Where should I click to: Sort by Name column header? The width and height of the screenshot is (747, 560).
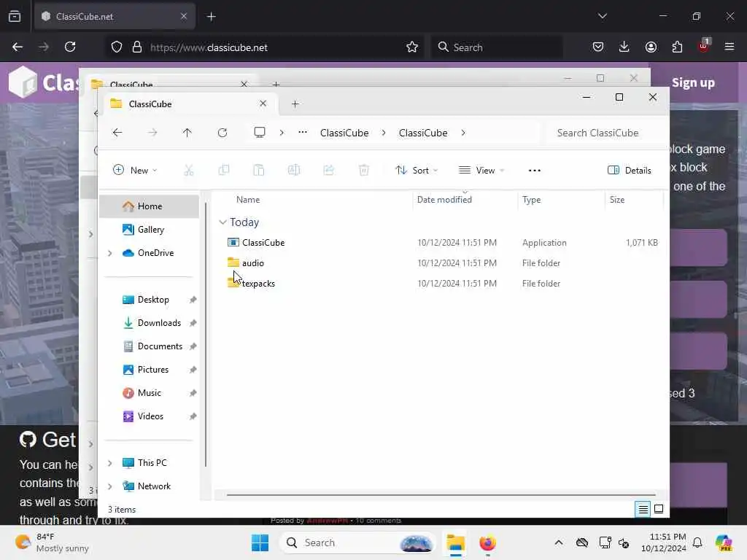(x=248, y=200)
